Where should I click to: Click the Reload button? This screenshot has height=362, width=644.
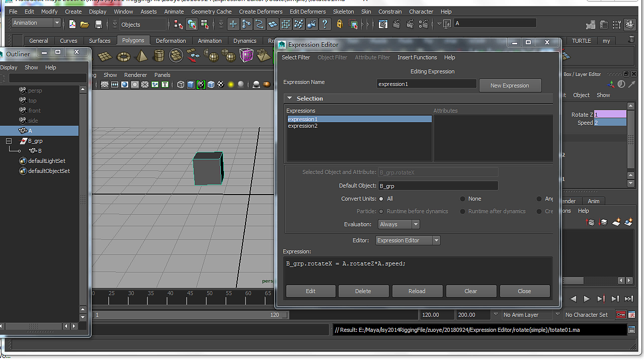click(x=417, y=291)
